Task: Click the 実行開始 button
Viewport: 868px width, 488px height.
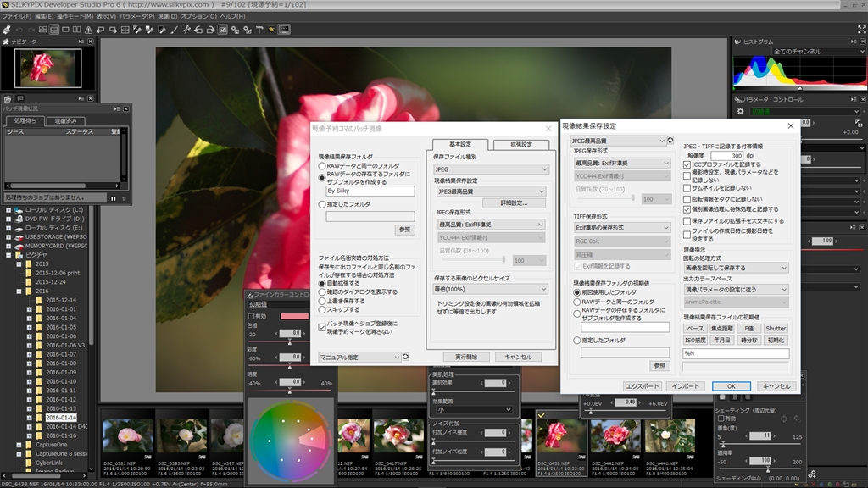Action: [x=465, y=357]
